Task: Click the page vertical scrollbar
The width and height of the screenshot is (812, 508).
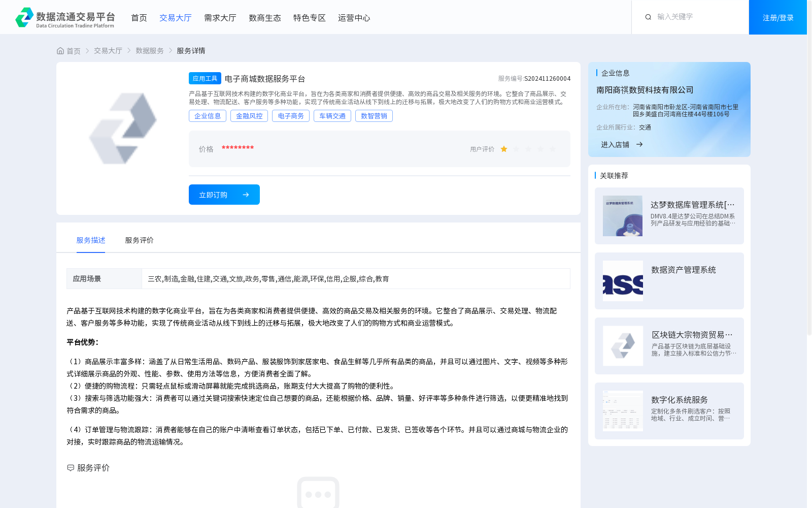Action: coord(809,168)
